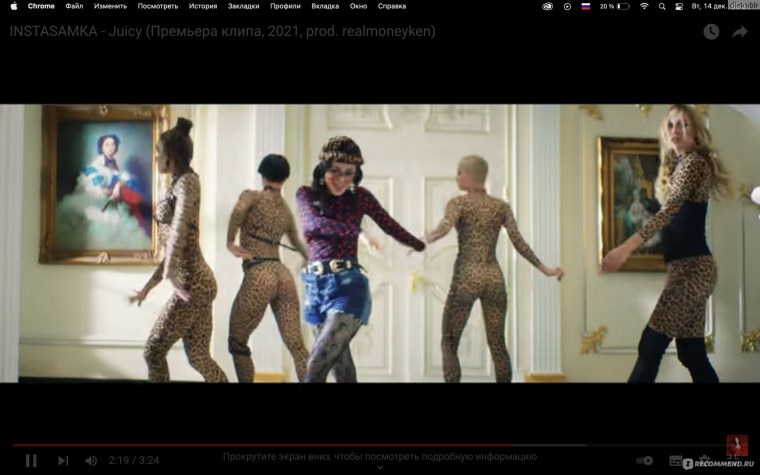Toggle the autoplay switch

pyautogui.click(x=644, y=461)
